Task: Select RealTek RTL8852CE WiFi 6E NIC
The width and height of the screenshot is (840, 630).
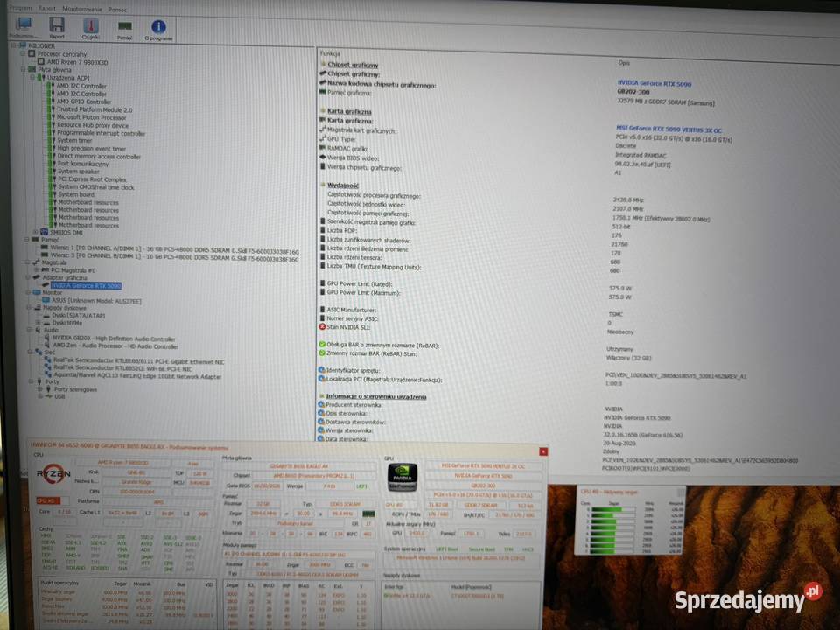Action: (122, 369)
